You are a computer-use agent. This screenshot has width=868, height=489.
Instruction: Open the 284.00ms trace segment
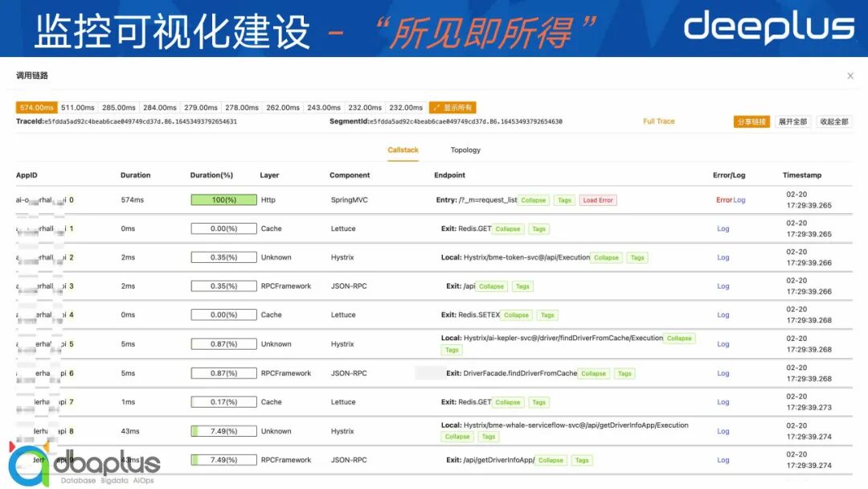[x=159, y=108]
